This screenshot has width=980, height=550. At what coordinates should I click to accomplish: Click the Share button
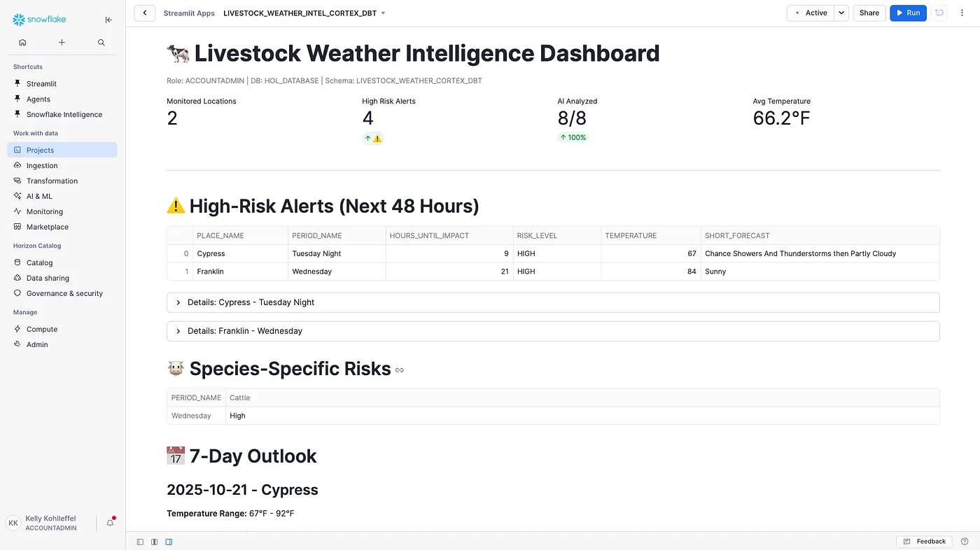tap(869, 13)
